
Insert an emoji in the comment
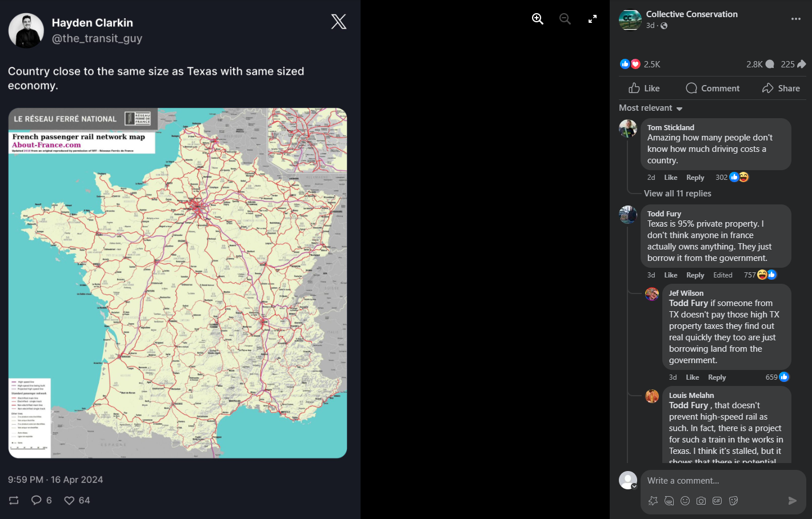coord(685,501)
